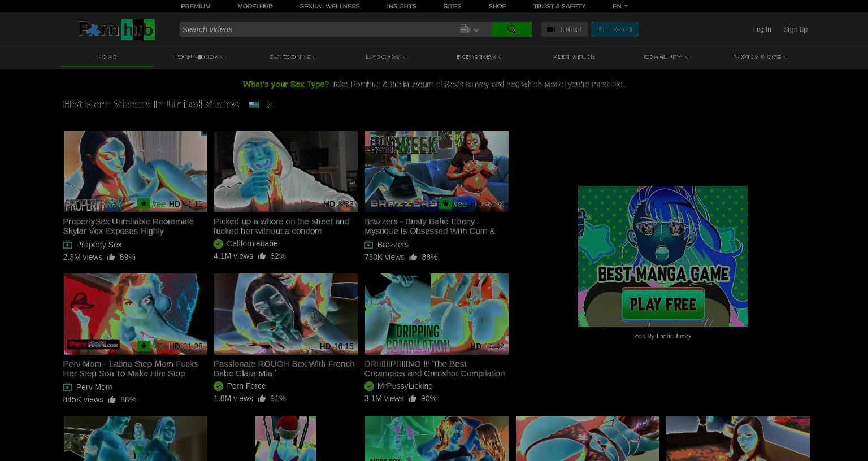Screen dimensions: 868x461
Task: Click the site logo in header
Action: pyautogui.click(x=117, y=29)
